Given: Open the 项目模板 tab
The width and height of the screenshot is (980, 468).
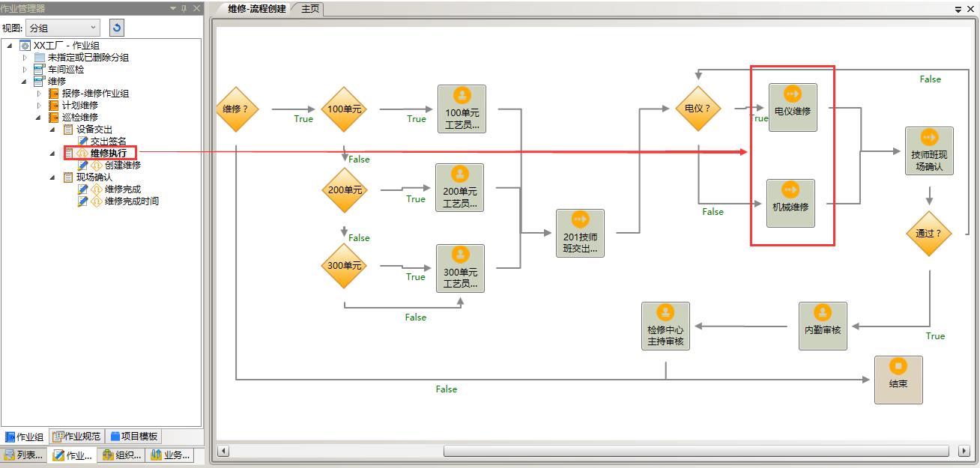Looking at the screenshot, I should coord(134,437).
